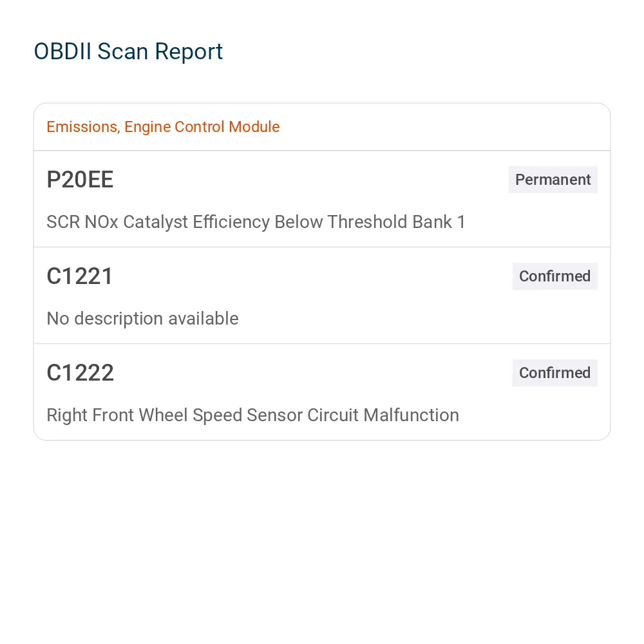This screenshot has width=644, height=644.
Task: Click the word Emissions in card header
Action: [x=83, y=127]
